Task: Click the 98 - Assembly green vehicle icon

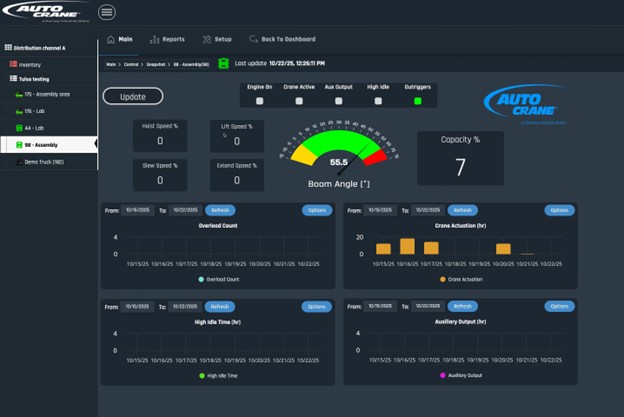Action: click(x=19, y=145)
